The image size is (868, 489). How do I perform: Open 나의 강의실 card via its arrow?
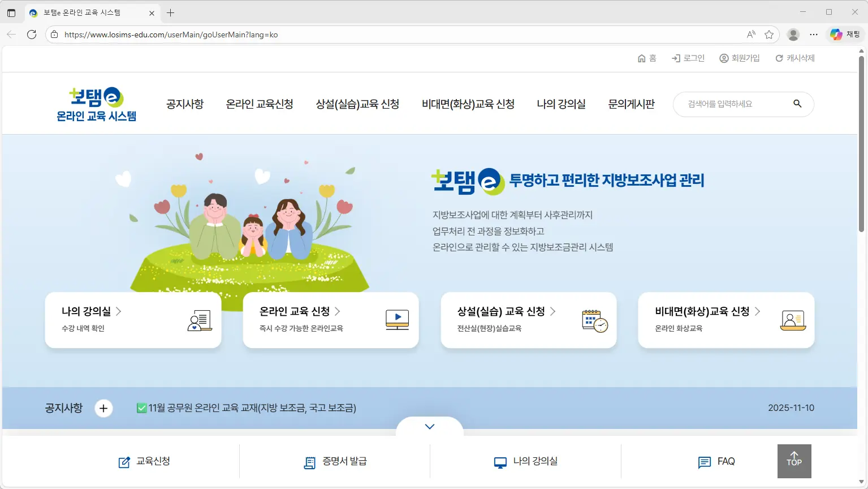pyautogui.click(x=119, y=311)
